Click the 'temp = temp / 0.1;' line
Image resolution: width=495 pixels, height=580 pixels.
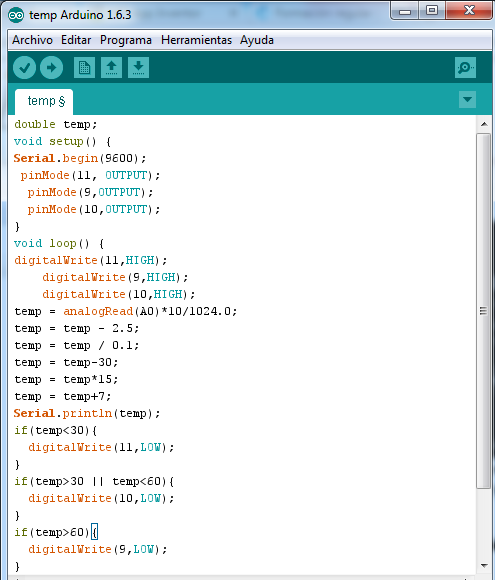coord(77,346)
